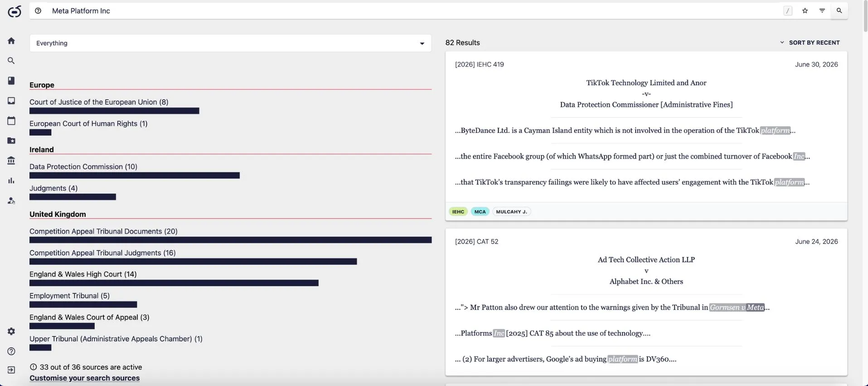The height and width of the screenshot is (386, 868).
Task: Click the June 30, 2026 date
Action: coord(816,64)
